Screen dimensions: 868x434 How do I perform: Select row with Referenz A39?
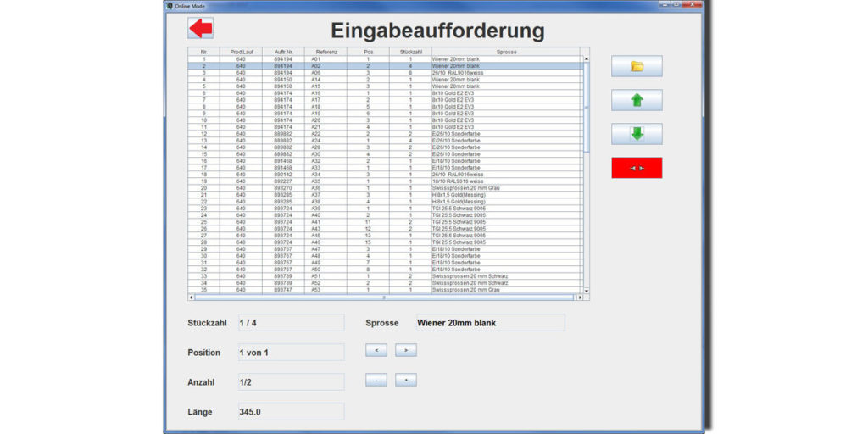tap(386, 209)
